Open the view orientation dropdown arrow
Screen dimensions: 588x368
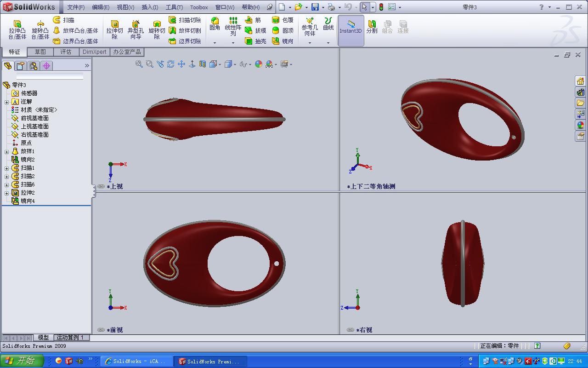(x=220, y=64)
